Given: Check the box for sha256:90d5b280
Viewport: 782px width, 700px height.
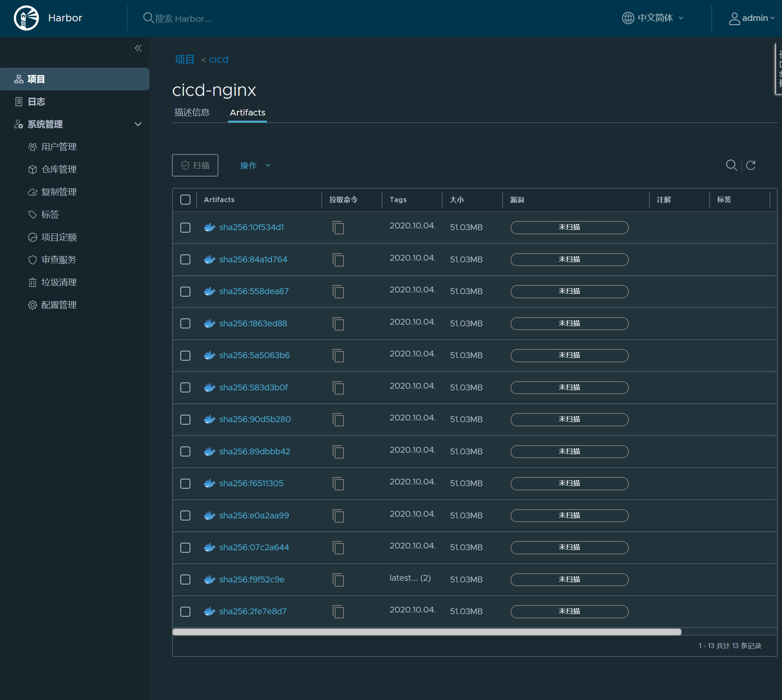Looking at the screenshot, I should [185, 419].
